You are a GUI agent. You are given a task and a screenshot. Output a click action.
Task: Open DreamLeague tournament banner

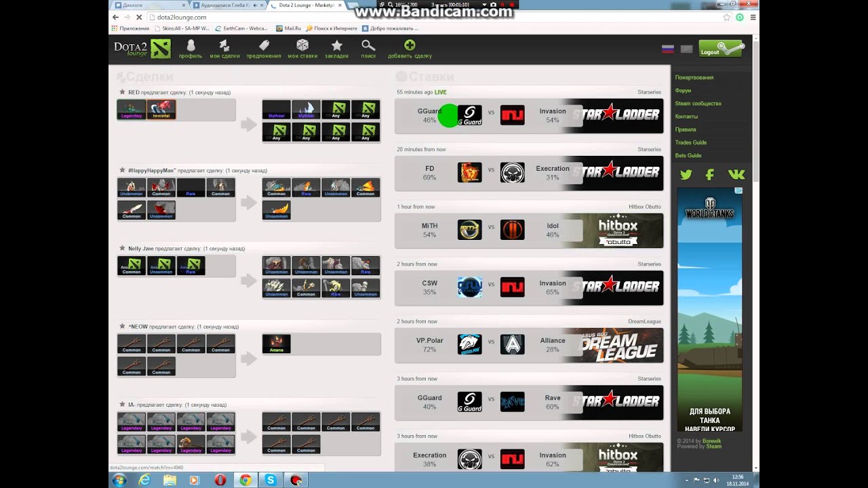618,345
